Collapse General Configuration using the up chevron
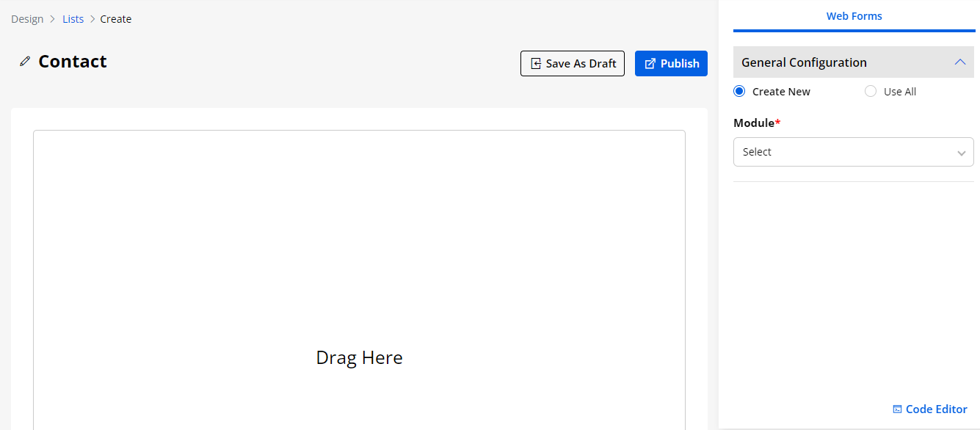Screen dimensions: 980x430 point(959,62)
